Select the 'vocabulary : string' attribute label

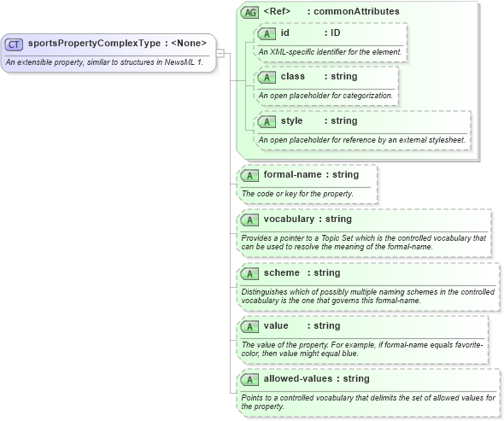coord(308,219)
